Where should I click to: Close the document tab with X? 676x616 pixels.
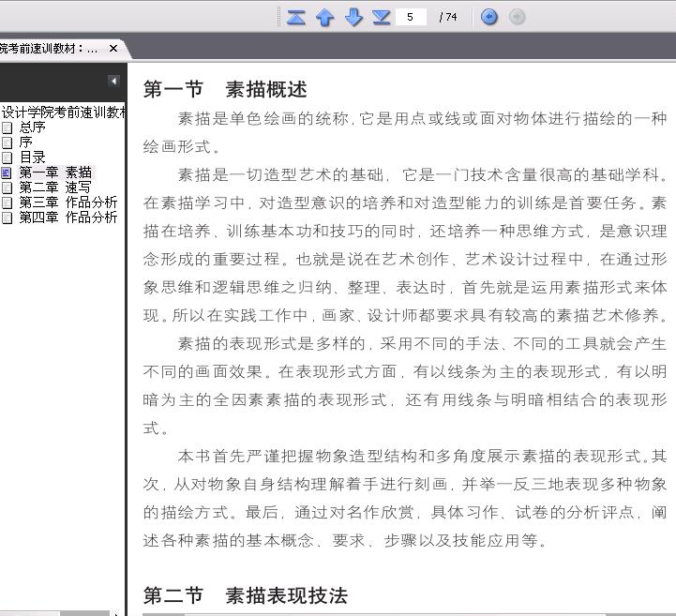[x=113, y=48]
